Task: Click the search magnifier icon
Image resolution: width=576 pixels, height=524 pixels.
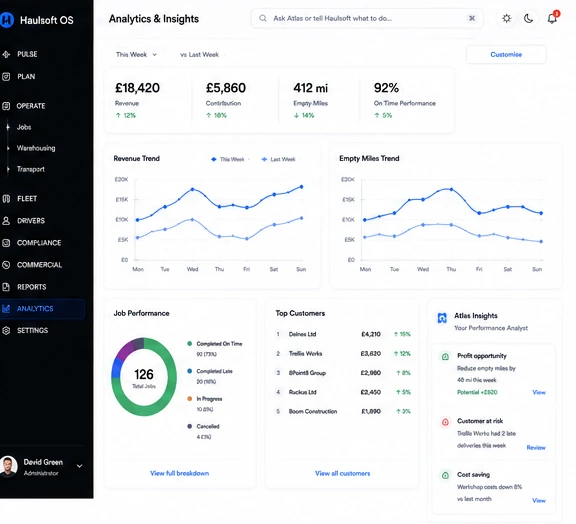Action: point(263,18)
